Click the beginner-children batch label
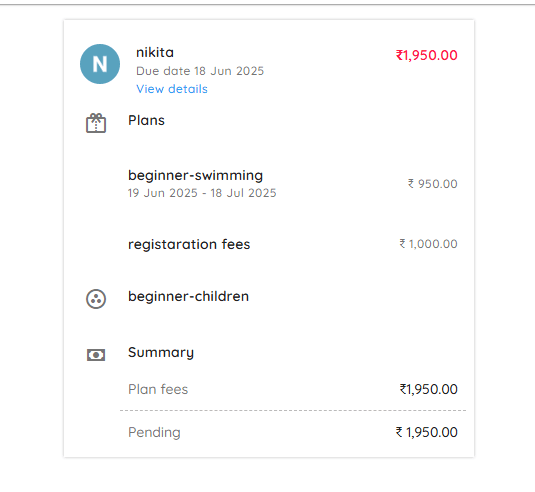Image resolution: width=535 pixels, height=492 pixels. (x=188, y=296)
